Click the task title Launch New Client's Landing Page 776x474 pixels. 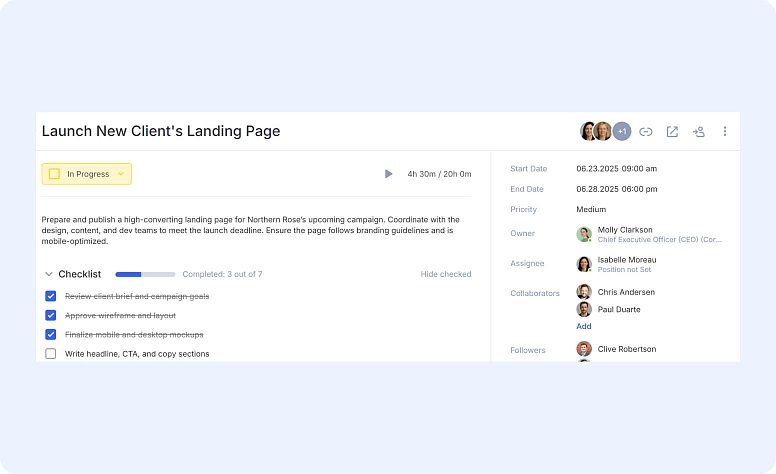point(161,131)
